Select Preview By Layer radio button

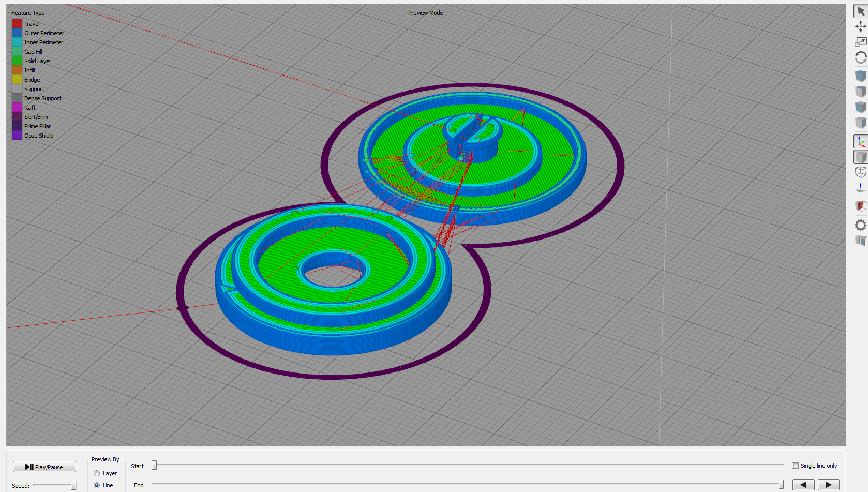pos(97,473)
